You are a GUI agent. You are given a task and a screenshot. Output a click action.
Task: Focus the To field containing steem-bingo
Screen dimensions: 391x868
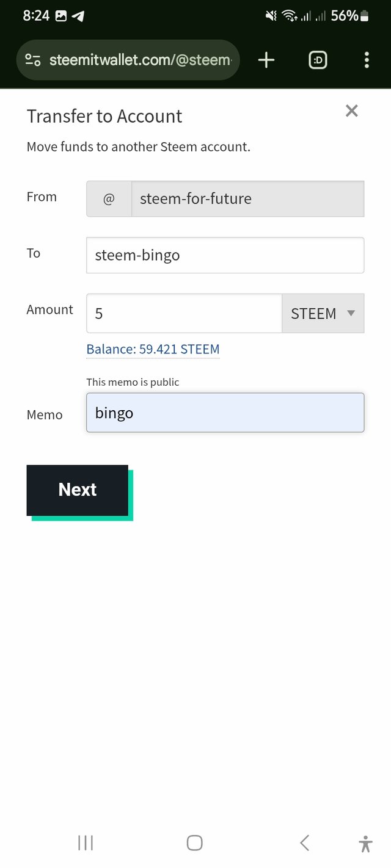pos(225,255)
